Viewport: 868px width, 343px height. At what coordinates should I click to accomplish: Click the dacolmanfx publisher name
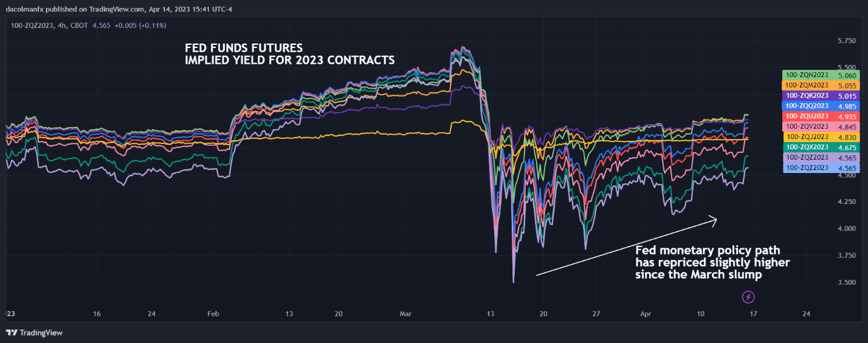pyautogui.click(x=29, y=10)
